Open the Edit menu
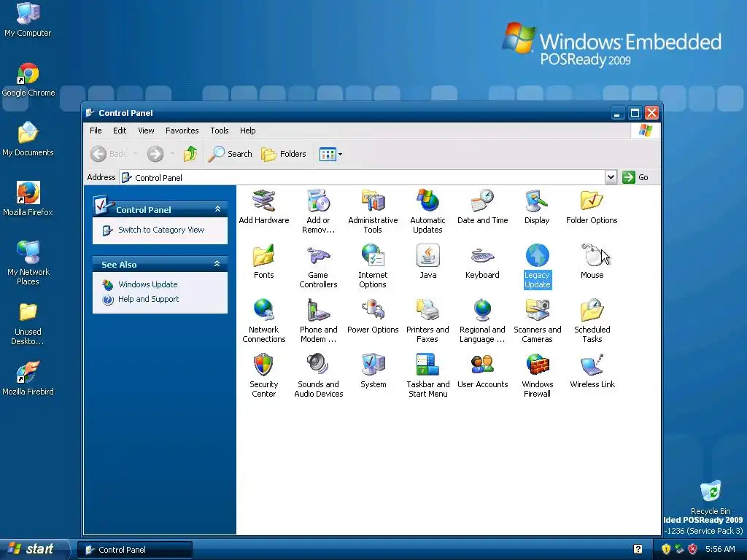Image resolution: width=747 pixels, height=560 pixels. click(120, 131)
